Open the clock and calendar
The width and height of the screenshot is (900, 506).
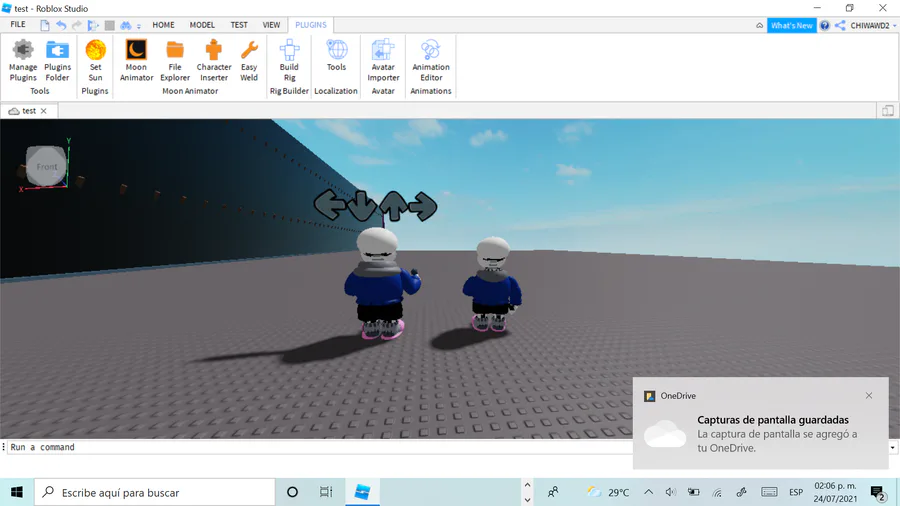pos(835,492)
